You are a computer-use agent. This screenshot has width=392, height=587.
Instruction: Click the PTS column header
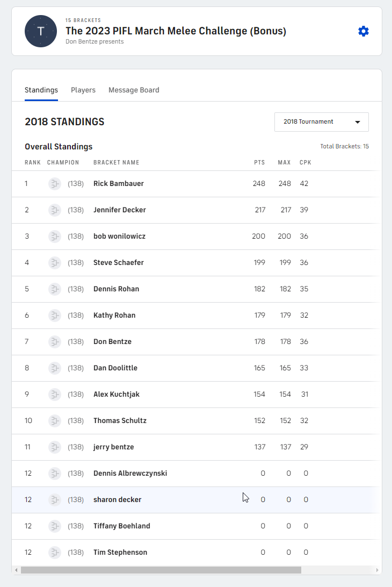point(259,163)
